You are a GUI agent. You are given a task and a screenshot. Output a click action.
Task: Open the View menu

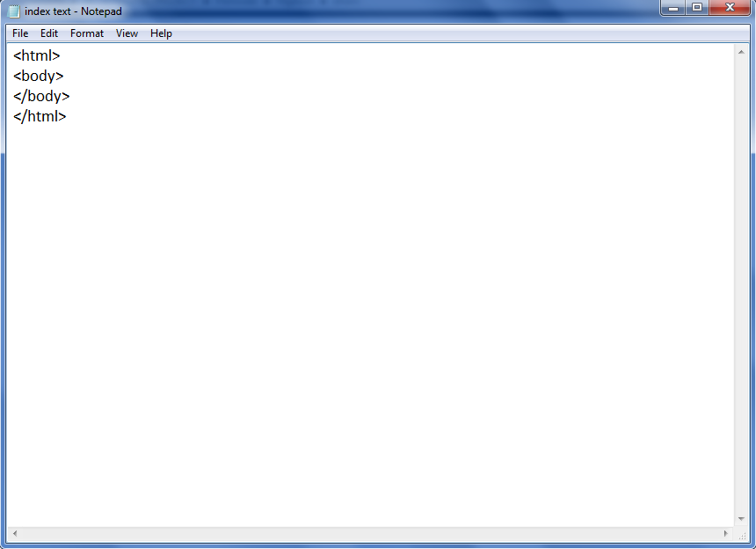[127, 33]
